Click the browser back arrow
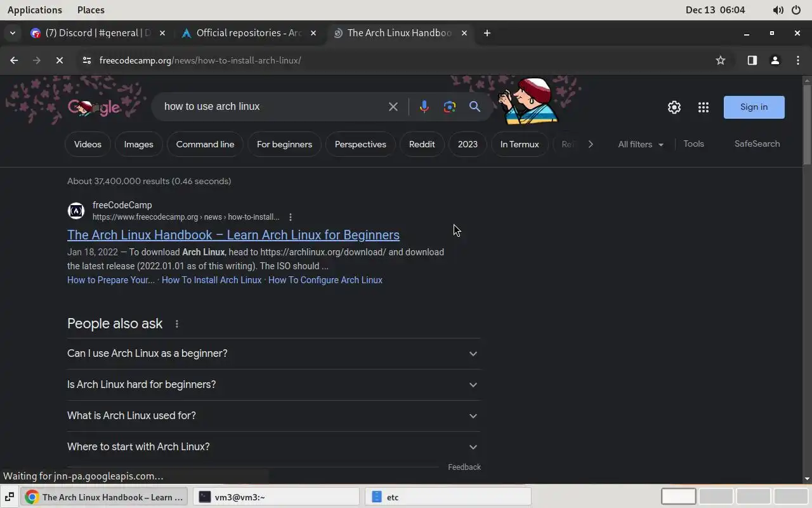The height and width of the screenshot is (508, 812). pyautogui.click(x=14, y=60)
